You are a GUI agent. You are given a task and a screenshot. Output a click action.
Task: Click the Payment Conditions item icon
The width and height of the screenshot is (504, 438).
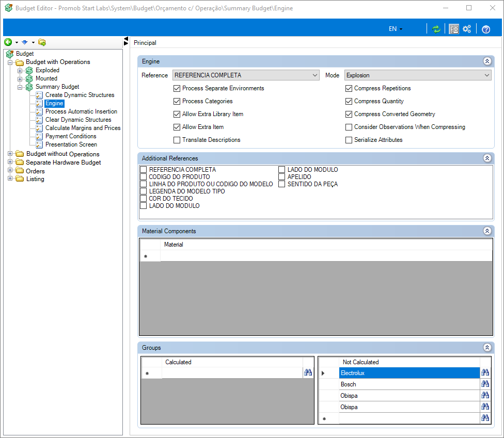(x=39, y=137)
